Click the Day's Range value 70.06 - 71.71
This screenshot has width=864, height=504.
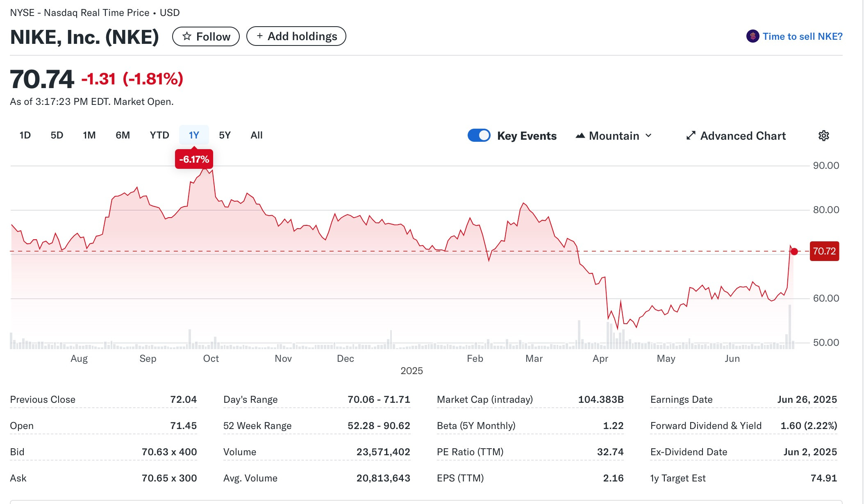379,400
